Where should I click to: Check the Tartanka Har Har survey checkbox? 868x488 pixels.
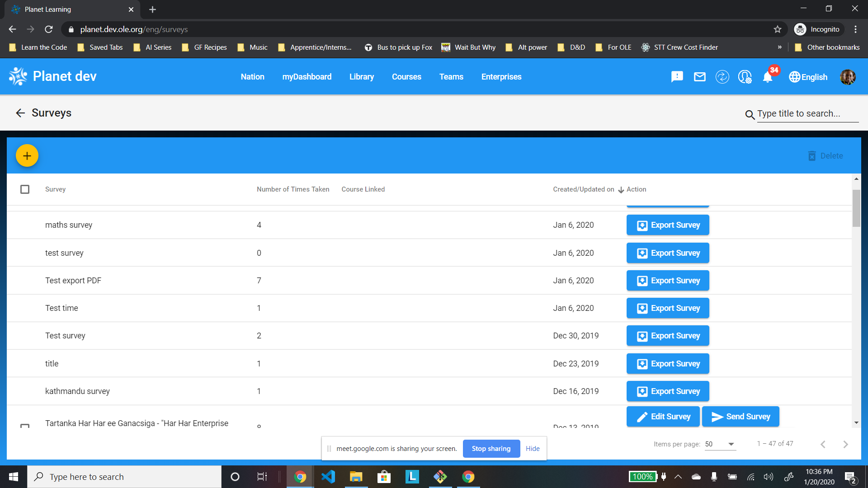(x=25, y=427)
